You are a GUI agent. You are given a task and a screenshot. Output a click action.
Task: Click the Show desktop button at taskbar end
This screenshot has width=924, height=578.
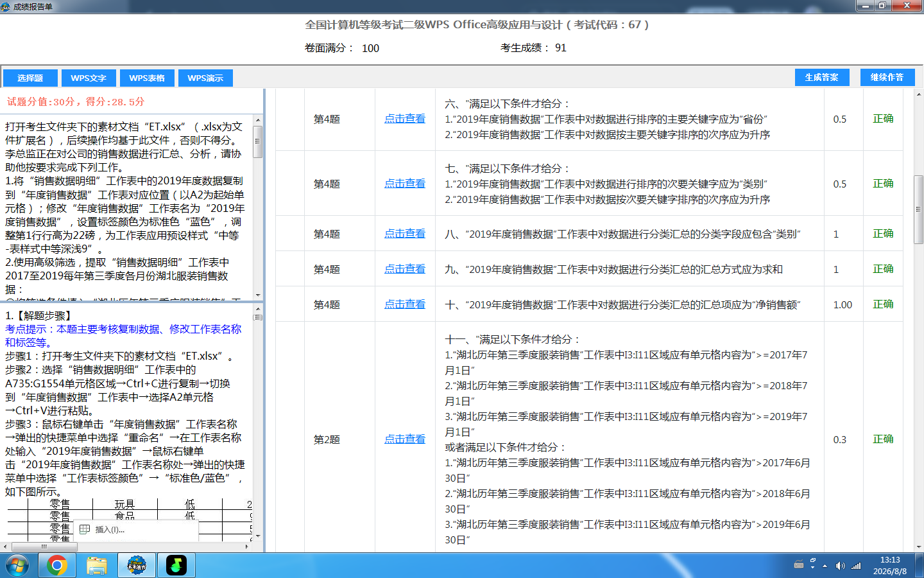[x=920, y=566]
